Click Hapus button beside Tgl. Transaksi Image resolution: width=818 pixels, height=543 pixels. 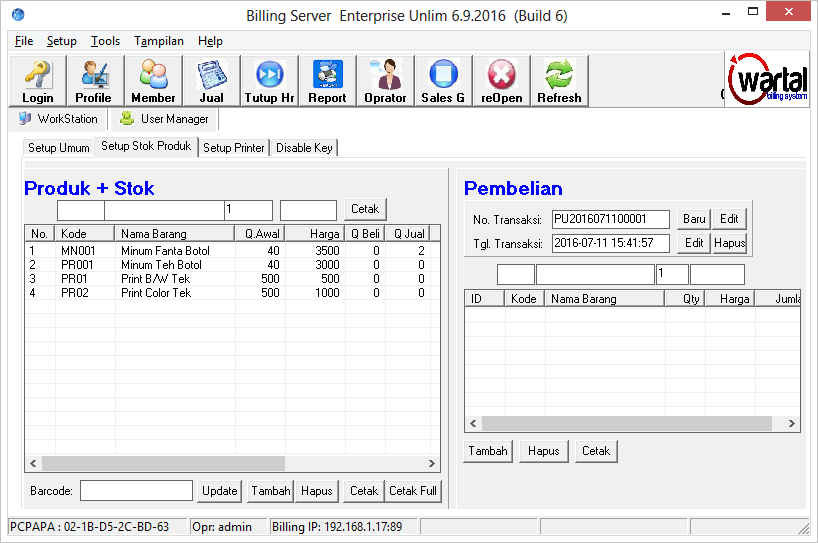click(x=729, y=243)
